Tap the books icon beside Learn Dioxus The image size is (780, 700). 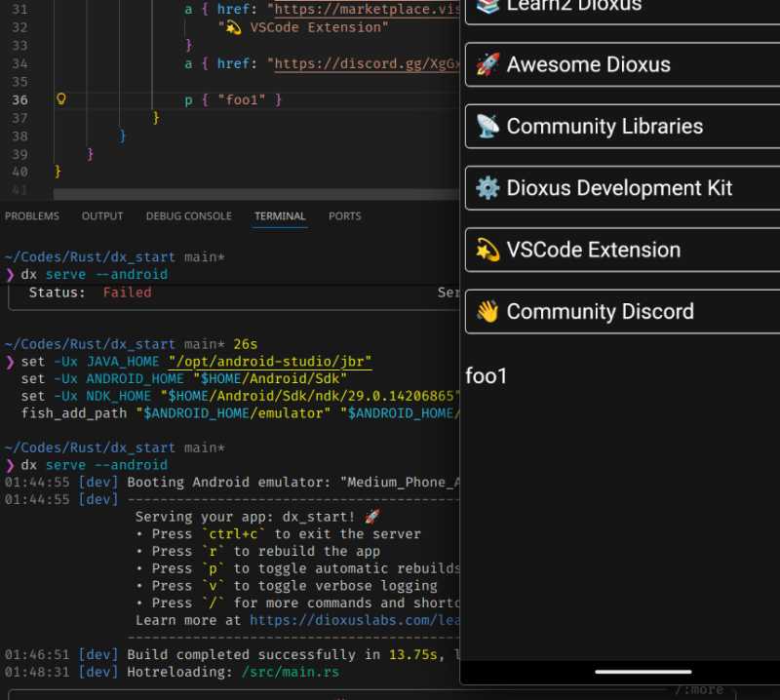pyautogui.click(x=487, y=6)
